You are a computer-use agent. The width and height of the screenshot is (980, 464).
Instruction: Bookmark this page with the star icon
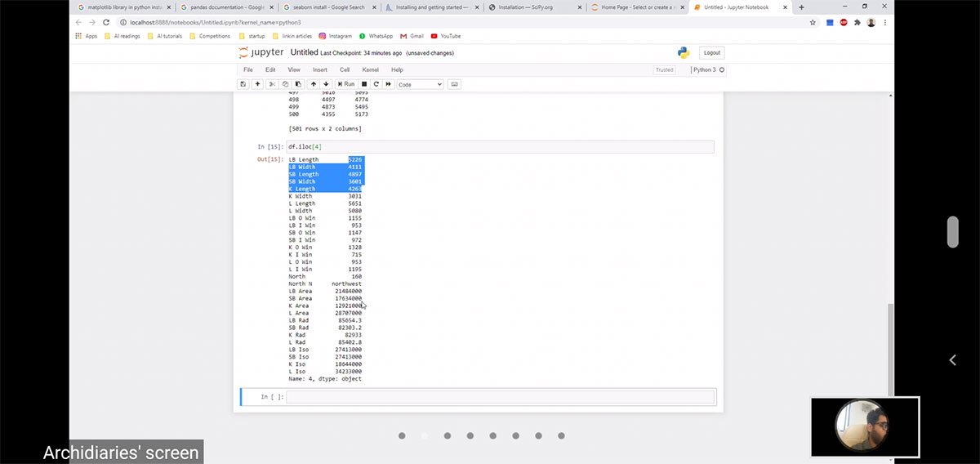tap(813, 22)
